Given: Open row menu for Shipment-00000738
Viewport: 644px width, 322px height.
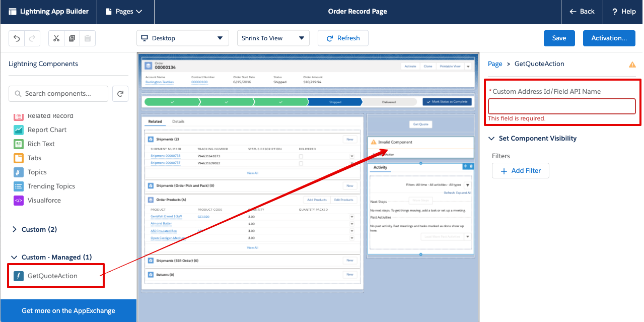Looking at the screenshot, I should [352, 156].
